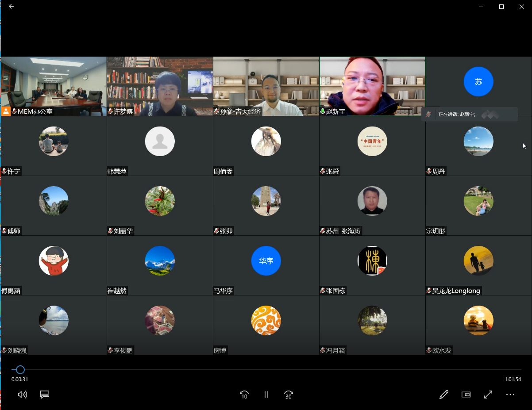
Task: Click the 许梦博 name label
Action: [x=123, y=112]
